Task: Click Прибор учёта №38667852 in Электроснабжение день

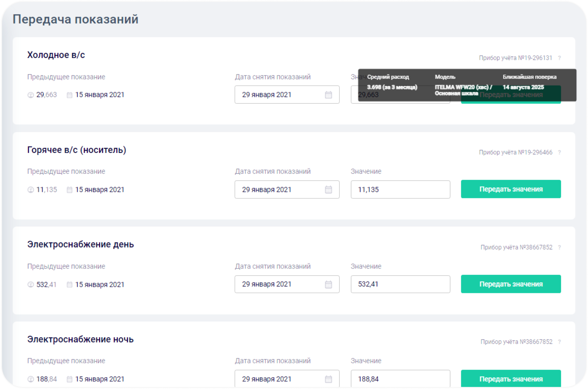Action: [517, 248]
